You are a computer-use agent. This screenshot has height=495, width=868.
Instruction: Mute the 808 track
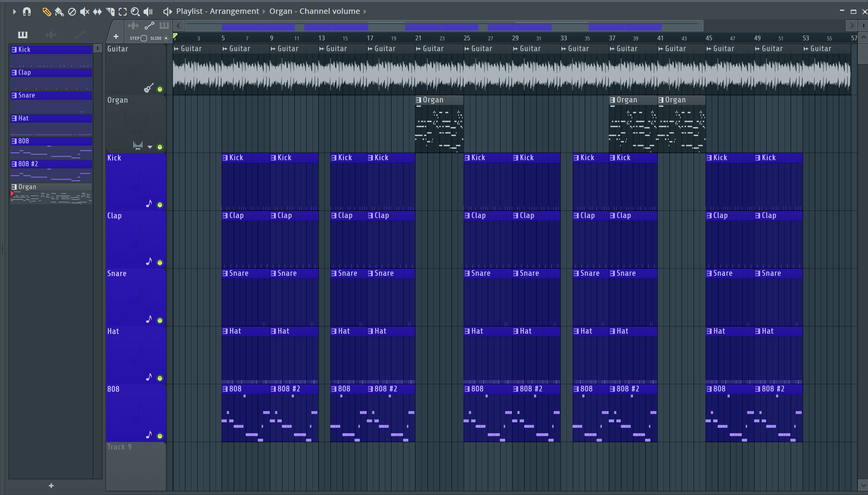click(x=159, y=436)
